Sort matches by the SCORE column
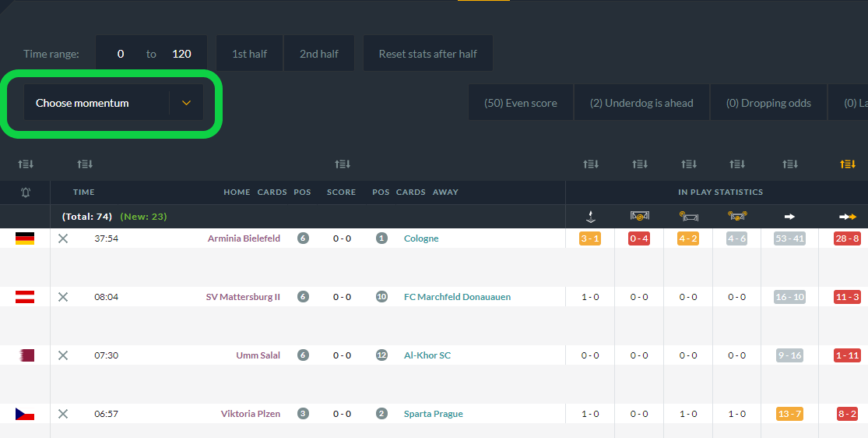This screenshot has width=868, height=438. pyautogui.click(x=342, y=164)
